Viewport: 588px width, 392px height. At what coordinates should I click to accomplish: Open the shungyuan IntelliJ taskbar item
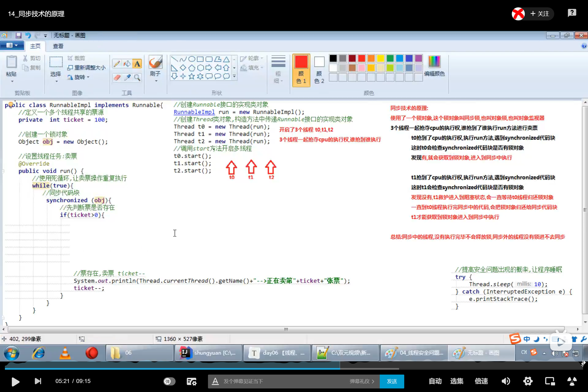coord(208,353)
